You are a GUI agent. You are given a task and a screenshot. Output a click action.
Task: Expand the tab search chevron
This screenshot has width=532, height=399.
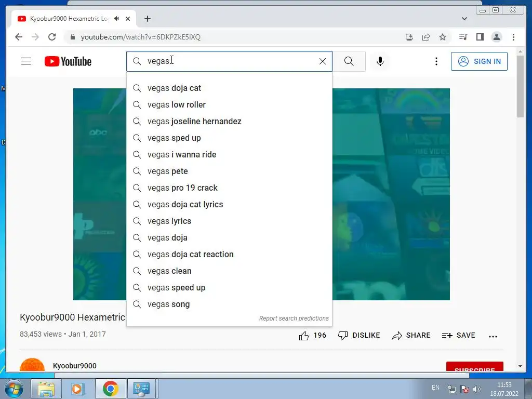point(464,19)
